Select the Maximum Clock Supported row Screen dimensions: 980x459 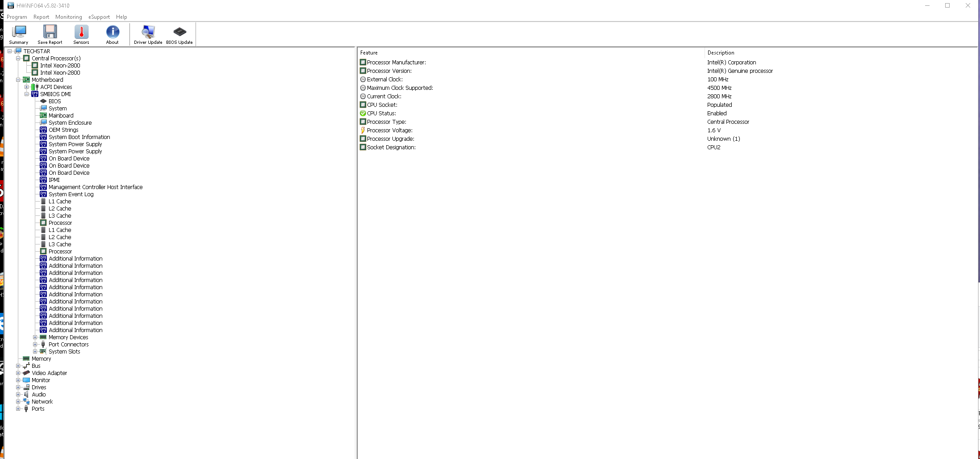(667, 88)
